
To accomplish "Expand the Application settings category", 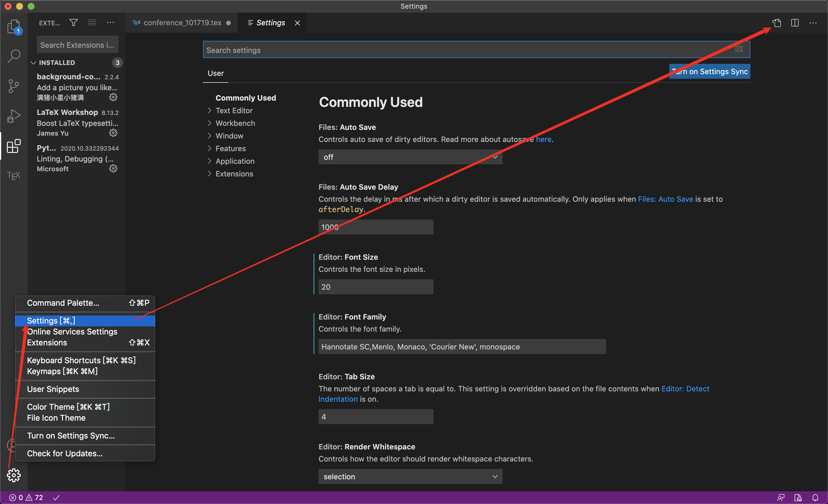I will pos(235,161).
